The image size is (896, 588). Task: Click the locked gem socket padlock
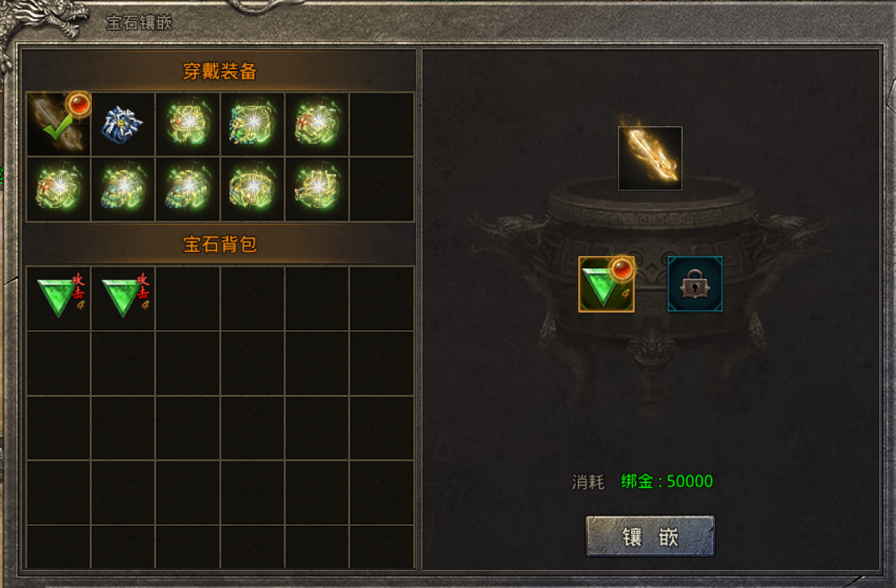point(695,284)
